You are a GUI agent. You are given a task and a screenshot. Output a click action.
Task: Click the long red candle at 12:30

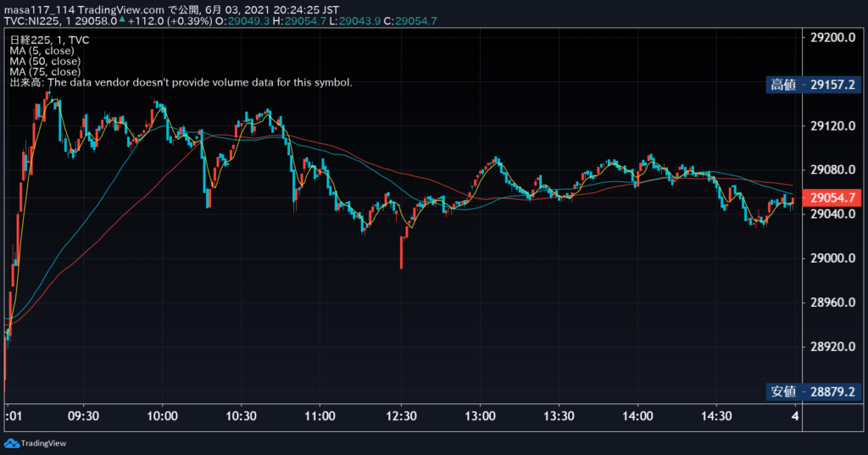(x=401, y=252)
